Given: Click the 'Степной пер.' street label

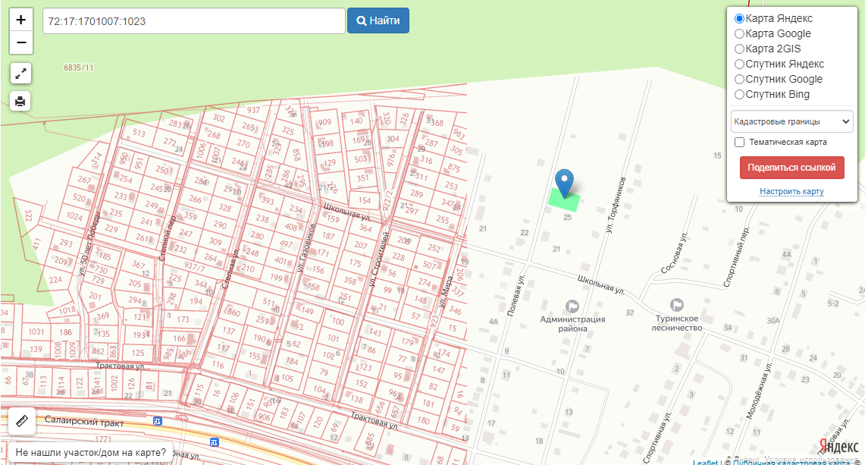Looking at the screenshot, I should (169, 238).
